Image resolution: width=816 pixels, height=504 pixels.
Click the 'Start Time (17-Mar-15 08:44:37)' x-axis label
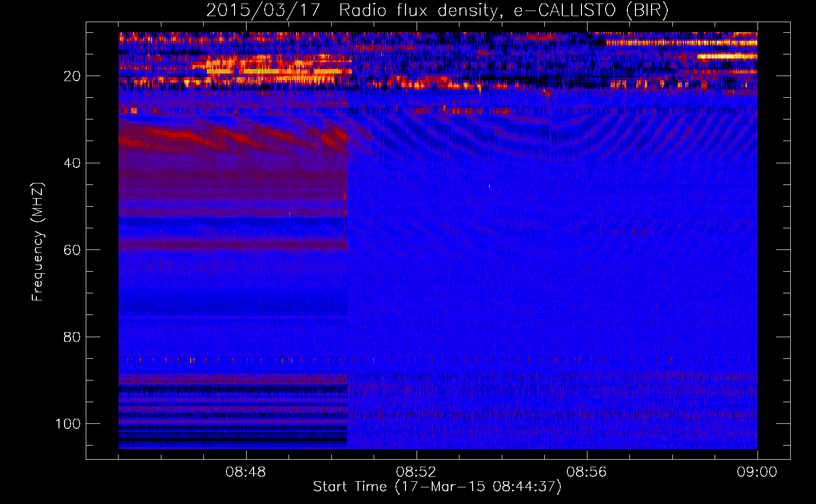[437, 487]
